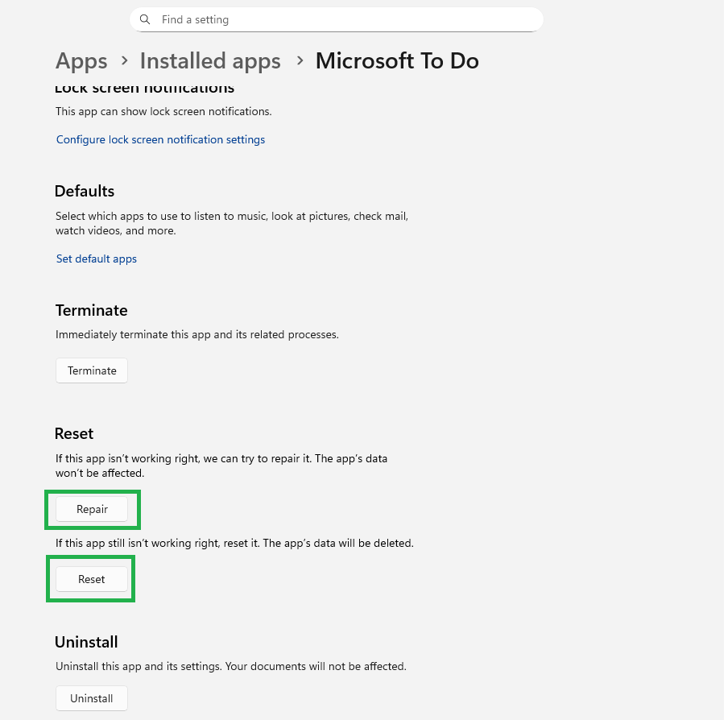The image size is (728, 720).
Task: Click 'The app's data will be deleted' text
Action: pyautogui.click(x=338, y=543)
